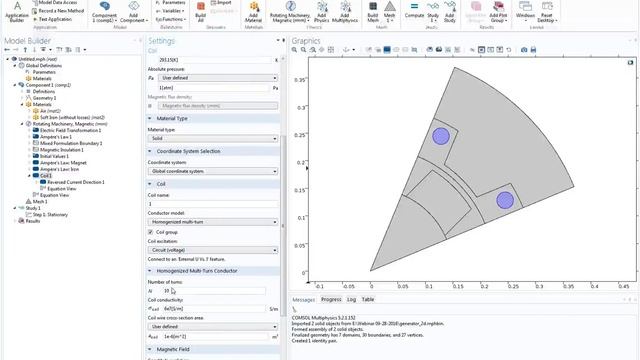The image size is (640, 360).
Task: Open the Conductor model dropdown
Action: [x=213, y=222]
